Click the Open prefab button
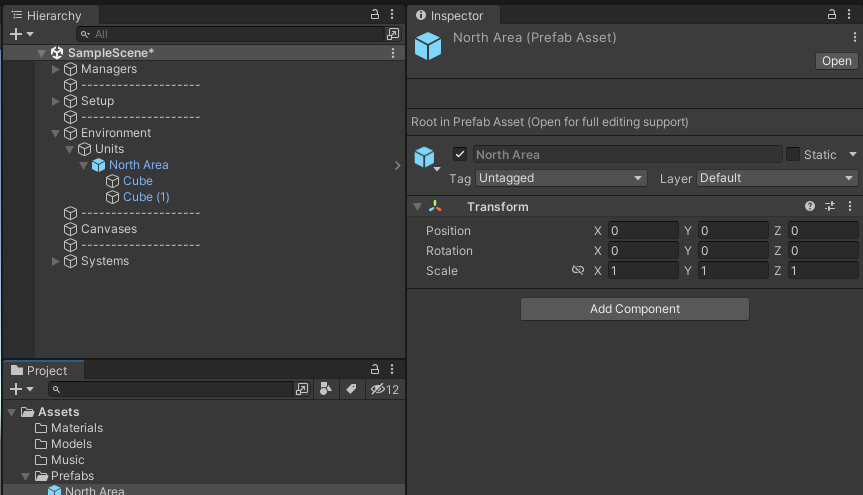The width and height of the screenshot is (863, 495). pos(836,61)
